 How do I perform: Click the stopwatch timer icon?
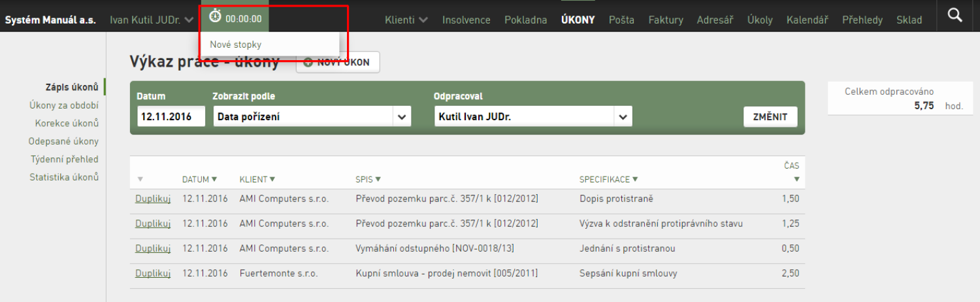click(x=215, y=16)
